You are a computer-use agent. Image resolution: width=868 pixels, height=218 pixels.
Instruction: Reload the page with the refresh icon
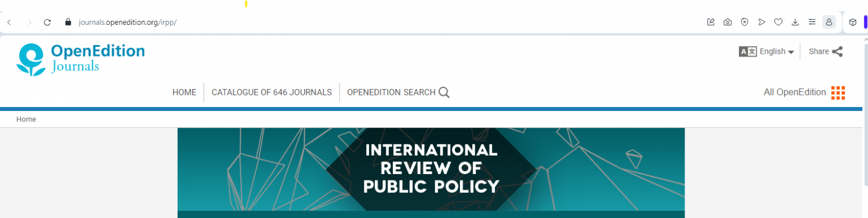point(48,22)
